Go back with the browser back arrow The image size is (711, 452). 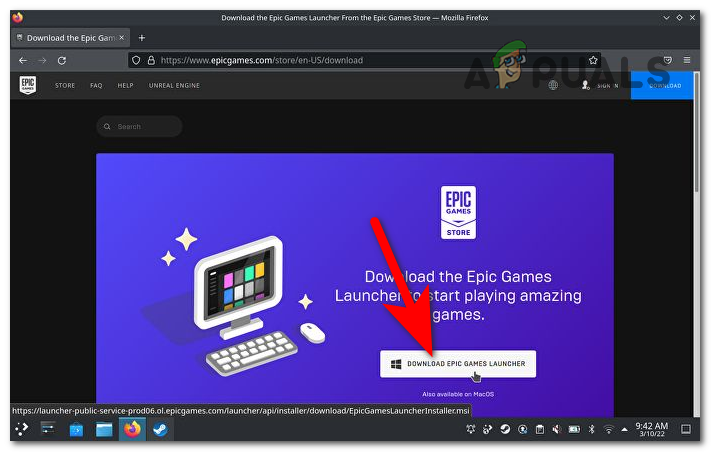click(23, 60)
